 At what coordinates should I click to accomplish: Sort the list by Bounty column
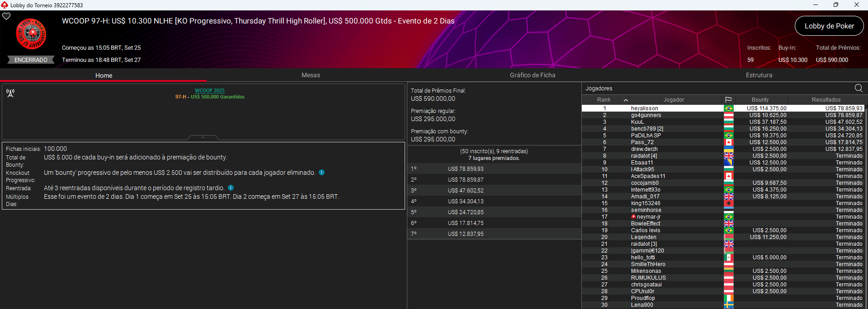(x=760, y=100)
